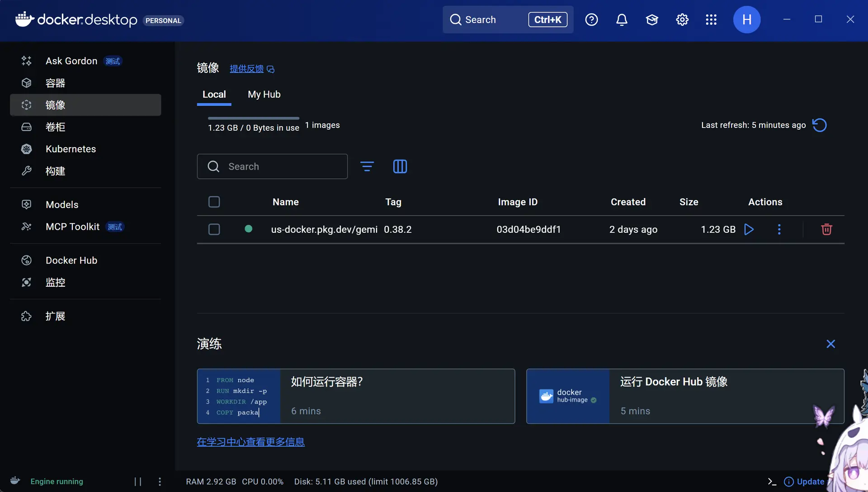Click the header Search box
The height and width of the screenshot is (492, 868).
(508, 19)
